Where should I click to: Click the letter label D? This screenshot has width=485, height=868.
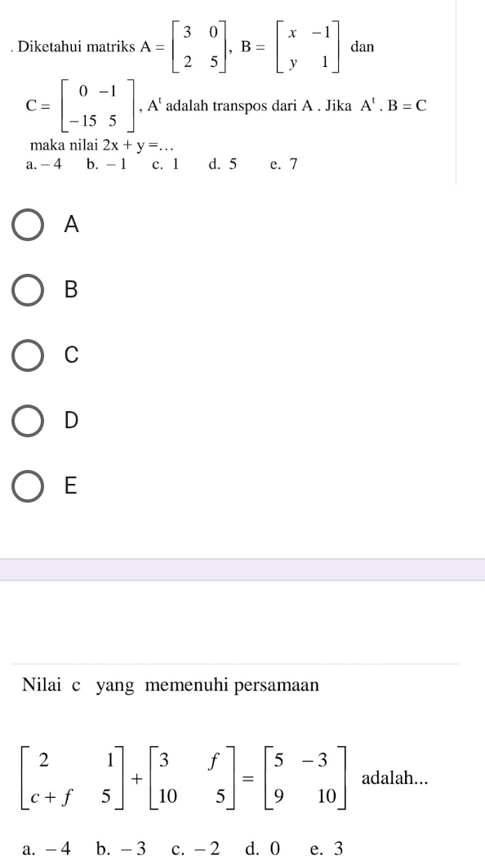[x=71, y=421]
